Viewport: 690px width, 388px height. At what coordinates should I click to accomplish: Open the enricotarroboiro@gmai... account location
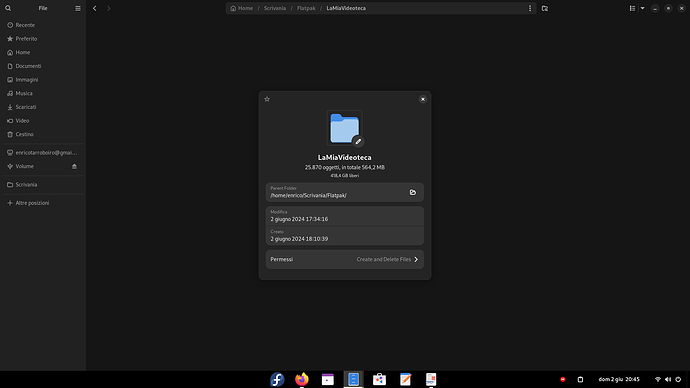pos(43,153)
